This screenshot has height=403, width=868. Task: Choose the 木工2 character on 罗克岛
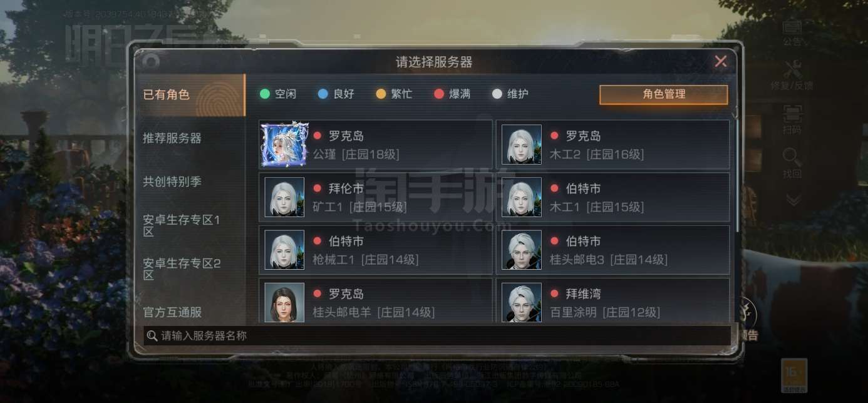613,145
